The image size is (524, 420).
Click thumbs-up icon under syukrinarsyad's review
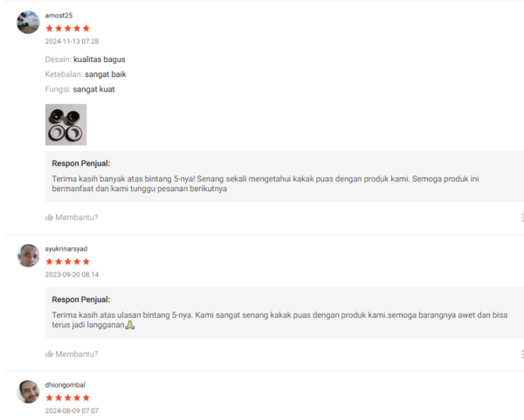(49, 354)
